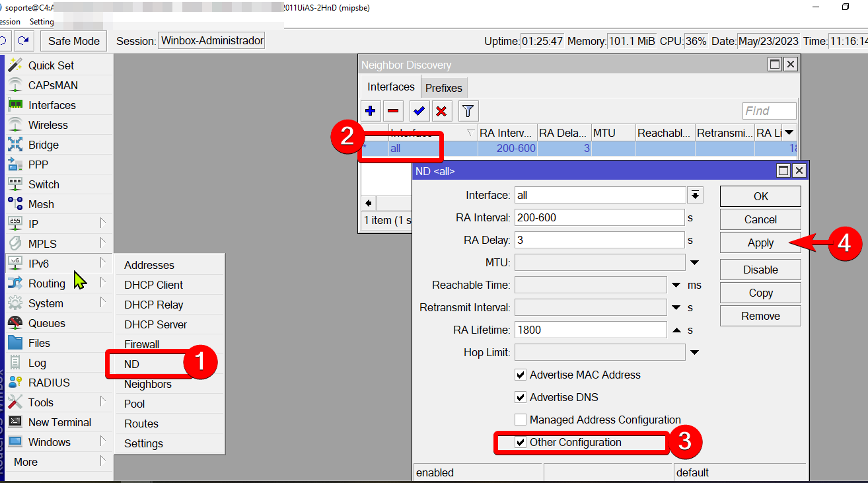Click the red X disable icon
Screen dimensions: 868x483
[x=441, y=111]
